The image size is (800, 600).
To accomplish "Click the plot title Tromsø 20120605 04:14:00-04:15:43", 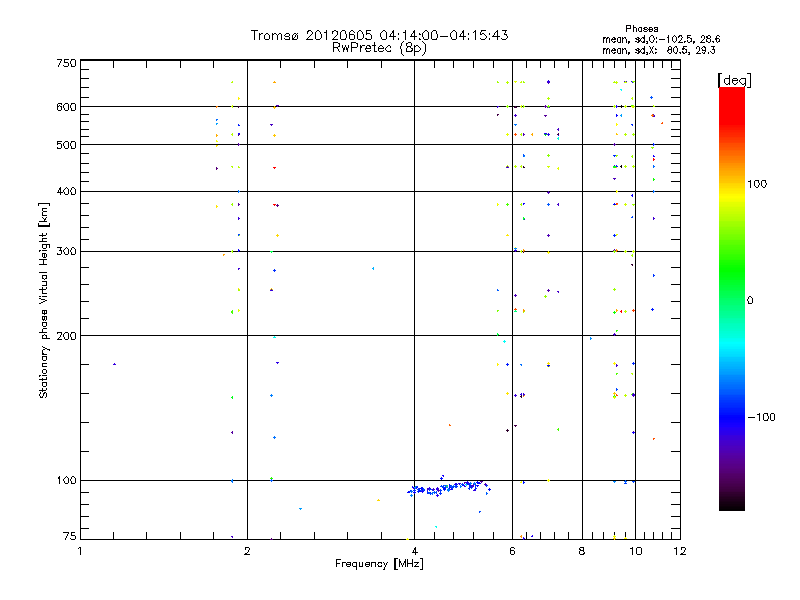I will (379, 35).
